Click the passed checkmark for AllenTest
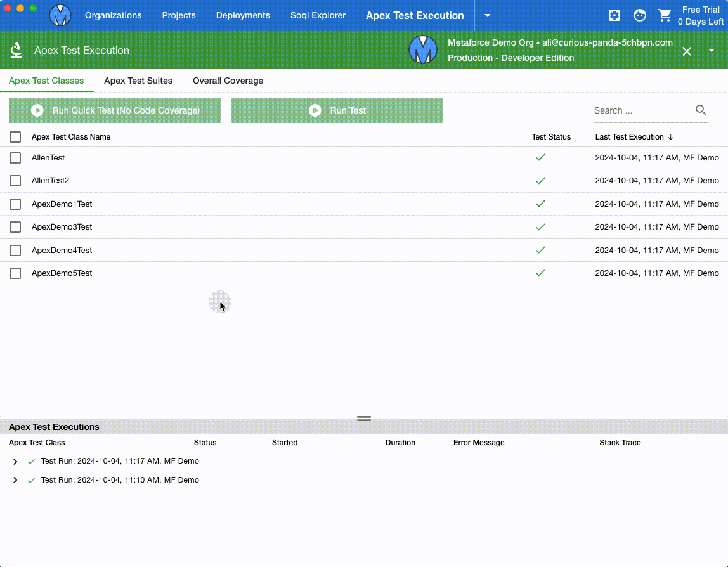The width and height of the screenshot is (728, 567). click(x=540, y=157)
